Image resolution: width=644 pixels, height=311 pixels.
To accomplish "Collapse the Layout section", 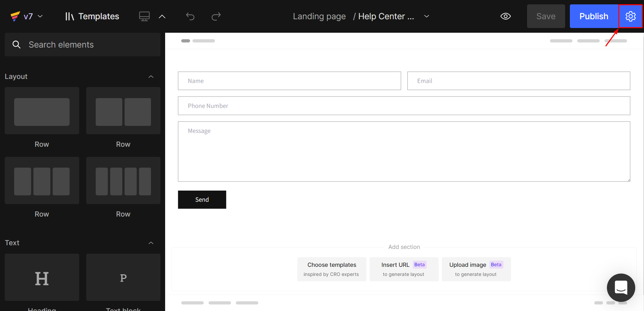I will coord(151,77).
